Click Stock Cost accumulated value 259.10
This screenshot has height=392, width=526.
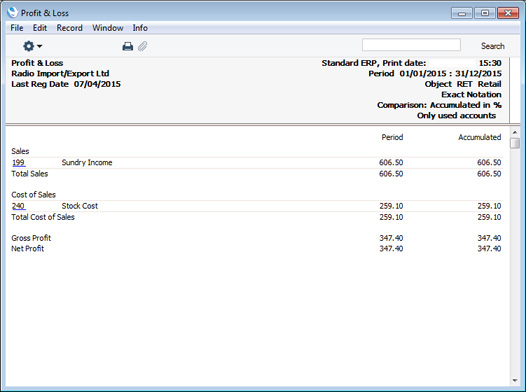click(x=489, y=206)
